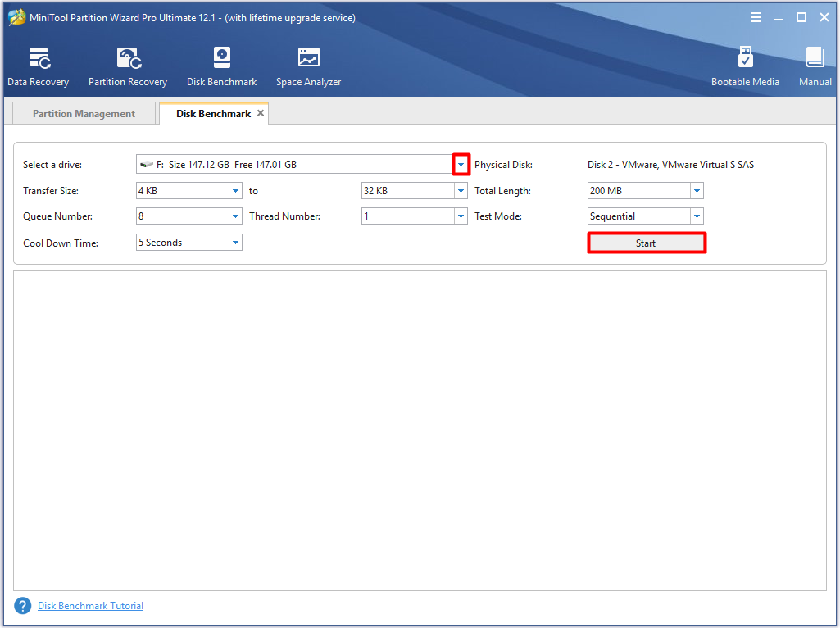Expand the drive selection dropdown

[461, 164]
